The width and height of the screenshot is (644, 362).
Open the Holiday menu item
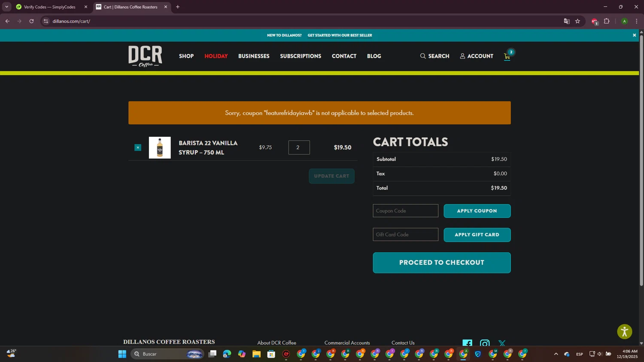pos(216,56)
